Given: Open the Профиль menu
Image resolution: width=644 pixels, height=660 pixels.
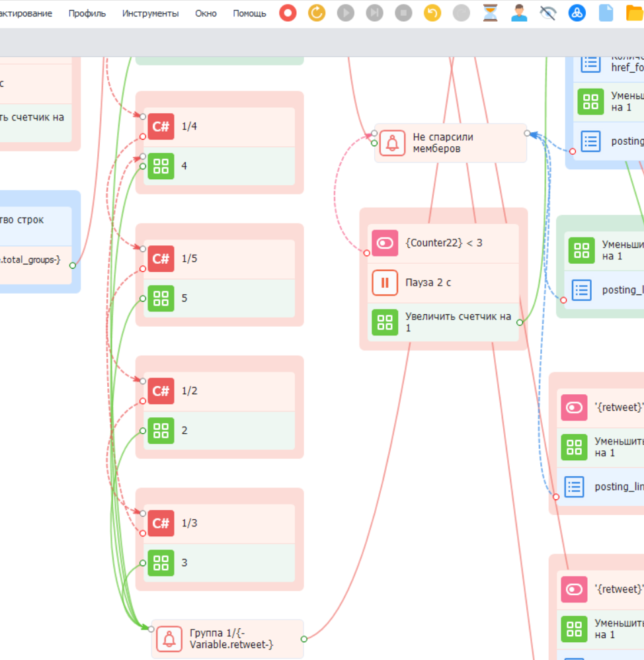Looking at the screenshot, I should (x=87, y=13).
